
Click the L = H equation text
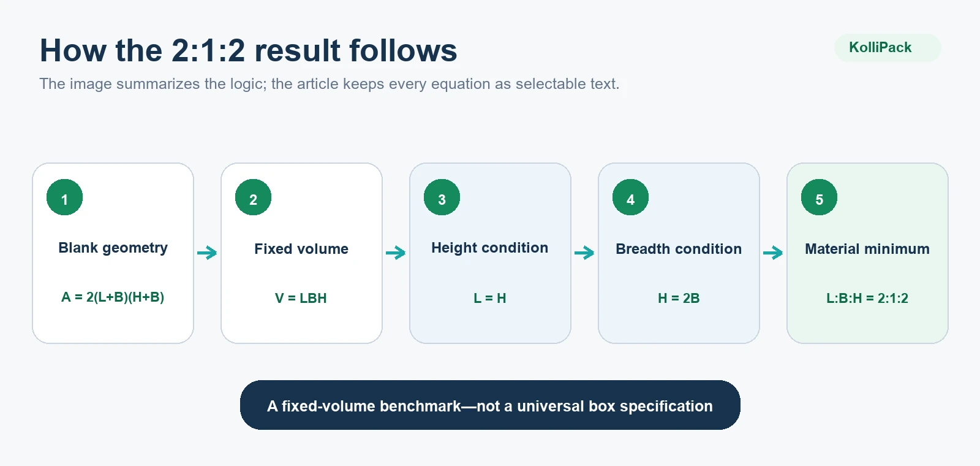pos(490,298)
